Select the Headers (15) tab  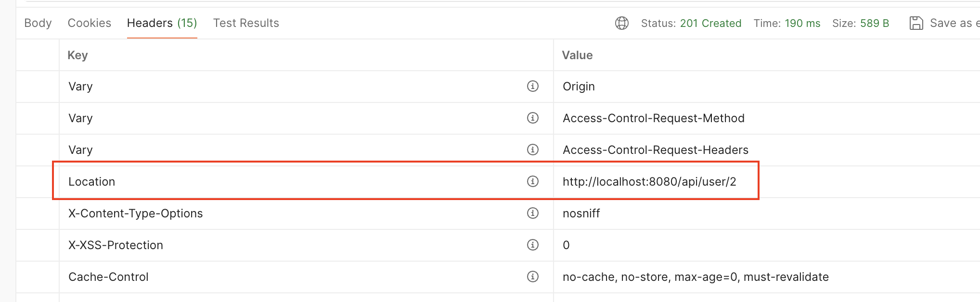[x=162, y=23]
